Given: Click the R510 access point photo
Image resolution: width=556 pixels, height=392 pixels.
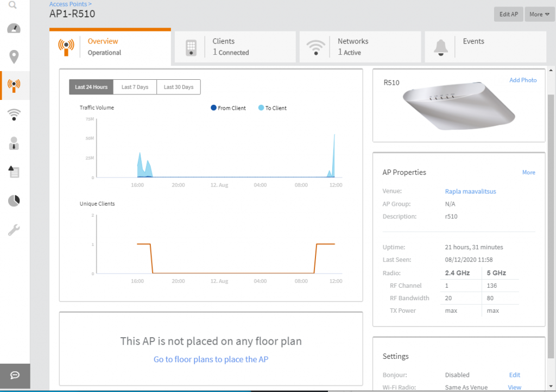Looking at the screenshot, I should tap(459, 107).
